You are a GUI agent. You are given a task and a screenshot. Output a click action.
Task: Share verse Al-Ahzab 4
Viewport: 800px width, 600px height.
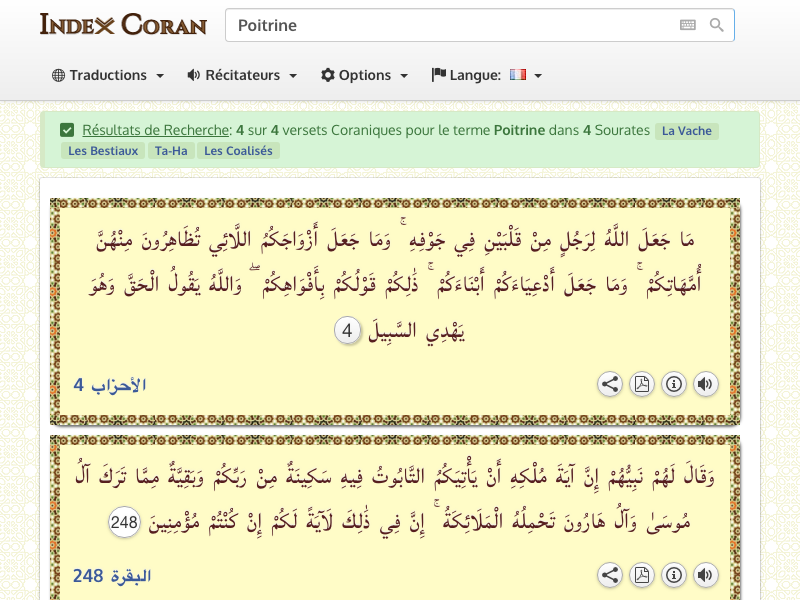tap(610, 384)
